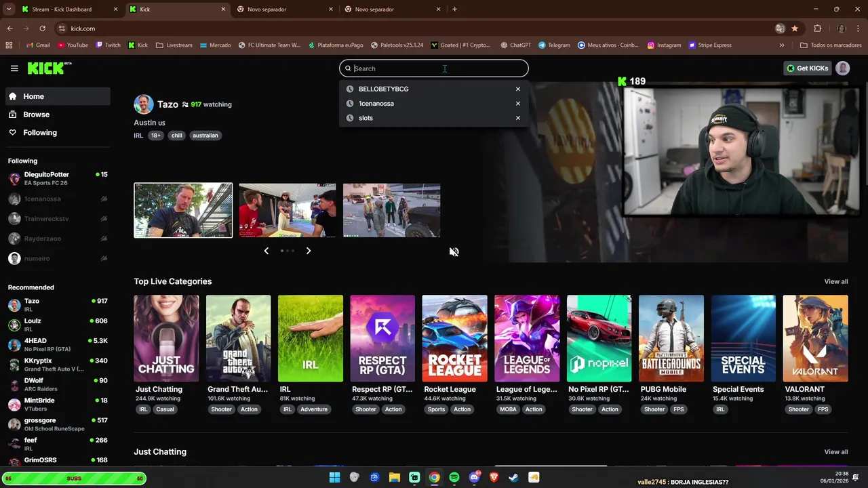Image resolution: width=868 pixels, height=488 pixels.
Task: Open Loulz recommended channel
Action: [x=58, y=325]
